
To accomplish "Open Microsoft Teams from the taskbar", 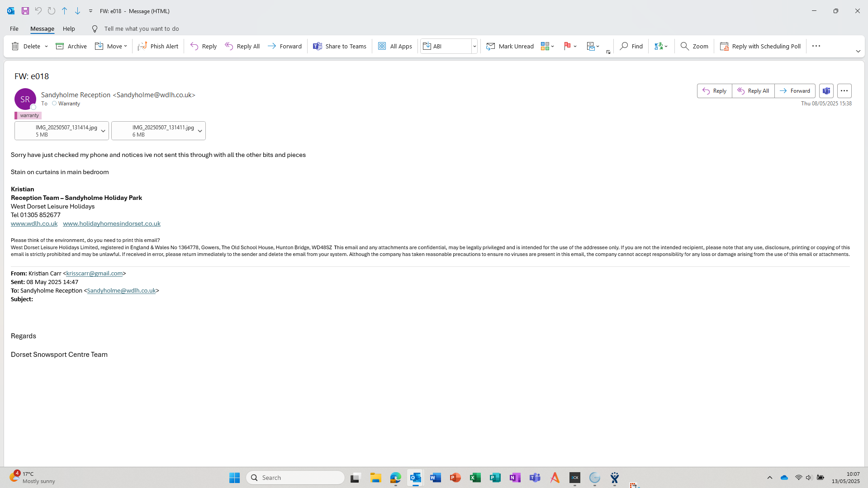I will coord(535,478).
